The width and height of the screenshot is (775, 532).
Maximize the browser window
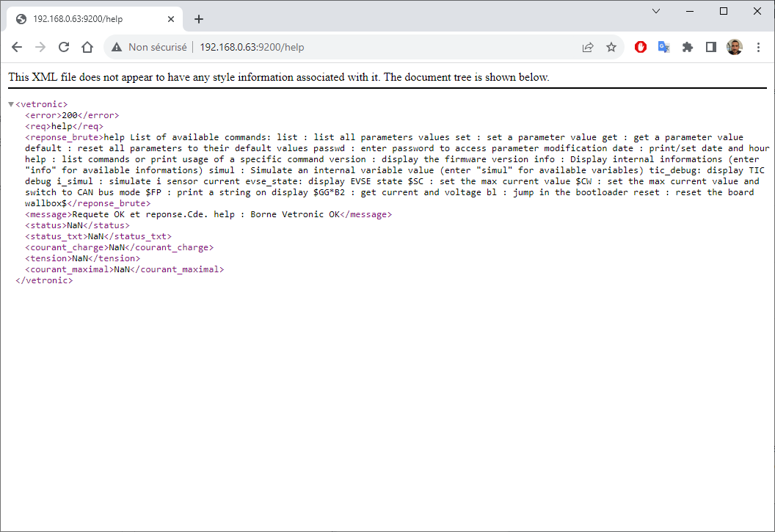pyautogui.click(x=724, y=11)
